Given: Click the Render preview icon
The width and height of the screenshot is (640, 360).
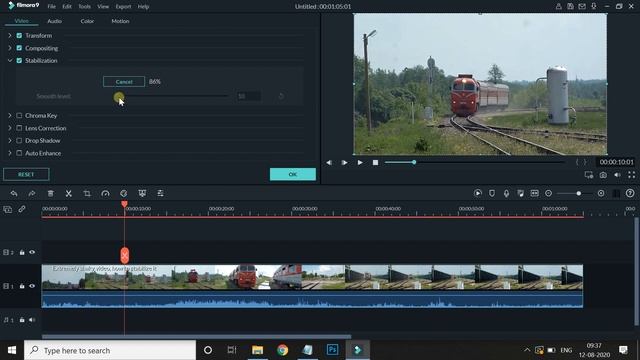Looking at the screenshot, I should 478,193.
